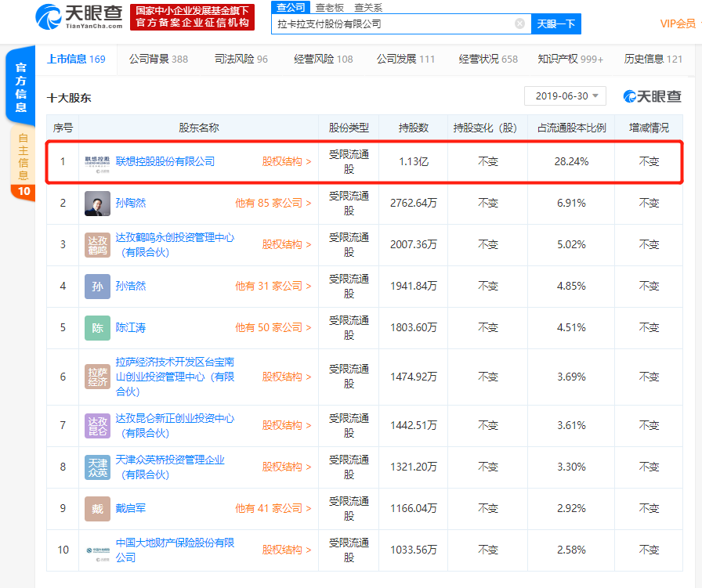Click the 联想控股 company logo thumbnail

point(97,164)
